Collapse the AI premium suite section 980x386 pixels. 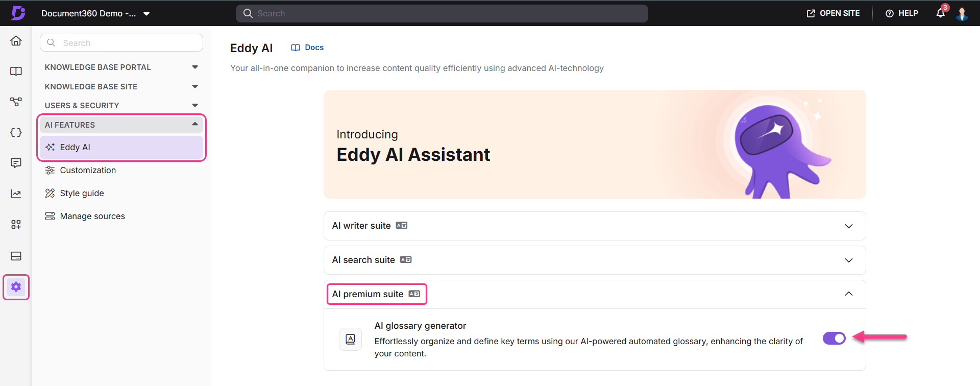pos(848,294)
